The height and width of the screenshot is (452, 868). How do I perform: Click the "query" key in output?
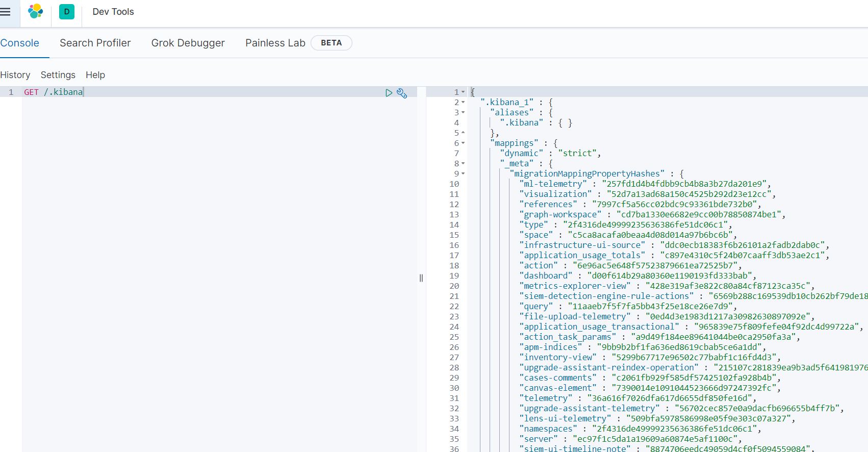click(x=537, y=306)
